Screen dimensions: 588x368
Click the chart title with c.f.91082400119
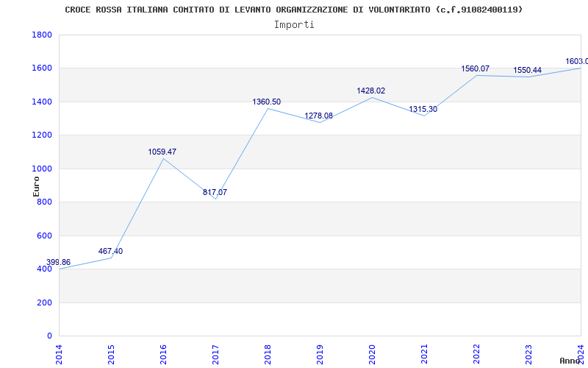(293, 10)
